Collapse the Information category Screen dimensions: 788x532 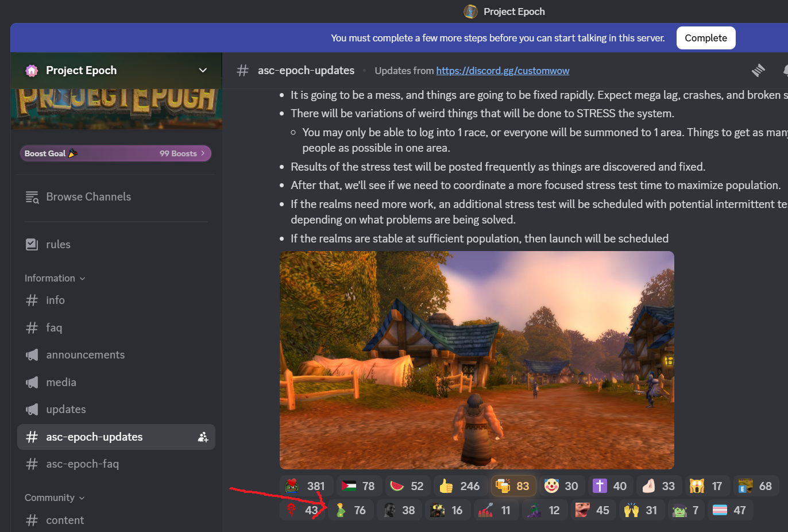pyautogui.click(x=55, y=278)
